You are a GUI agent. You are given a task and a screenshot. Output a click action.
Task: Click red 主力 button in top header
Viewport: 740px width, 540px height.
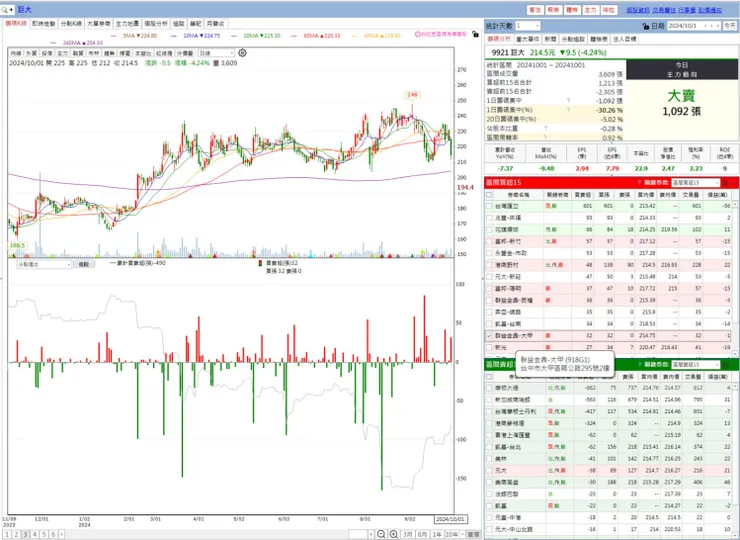click(590, 10)
